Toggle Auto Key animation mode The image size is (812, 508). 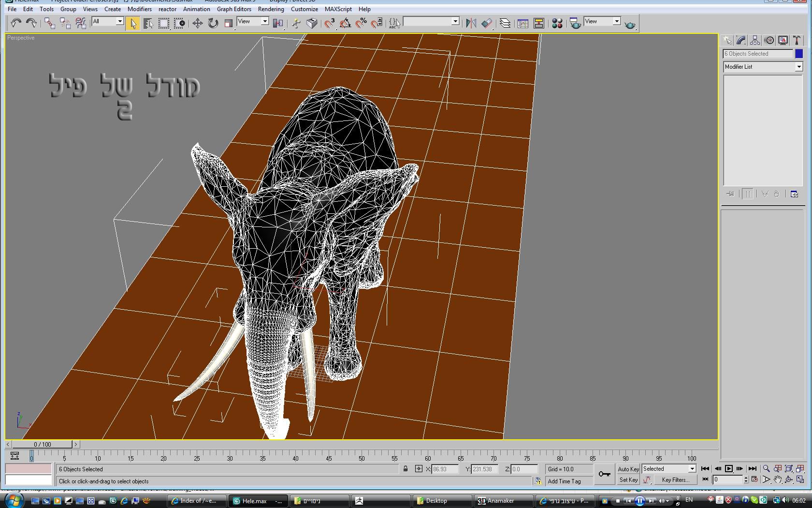(x=628, y=469)
